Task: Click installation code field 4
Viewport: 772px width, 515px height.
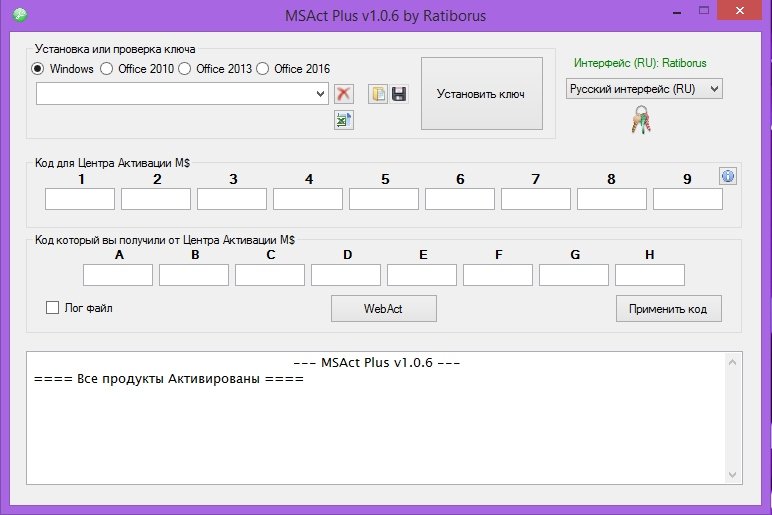Action: (308, 199)
